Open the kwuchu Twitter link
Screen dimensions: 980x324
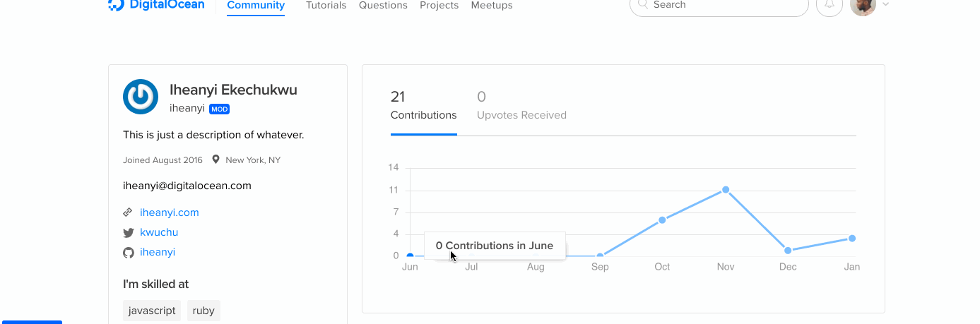[x=159, y=232]
